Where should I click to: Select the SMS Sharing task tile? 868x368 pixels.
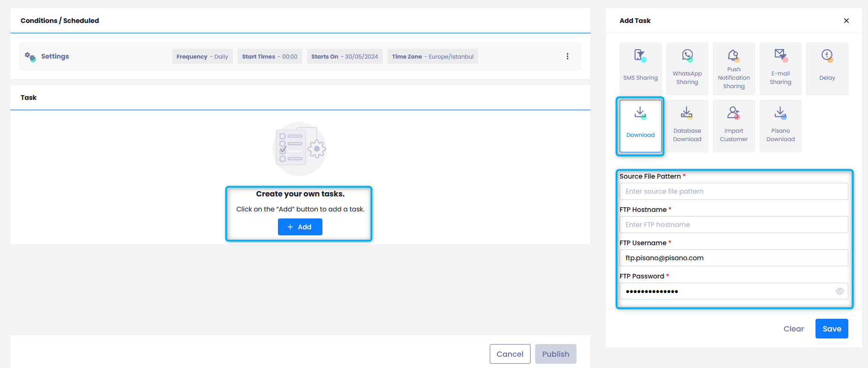(x=640, y=69)
